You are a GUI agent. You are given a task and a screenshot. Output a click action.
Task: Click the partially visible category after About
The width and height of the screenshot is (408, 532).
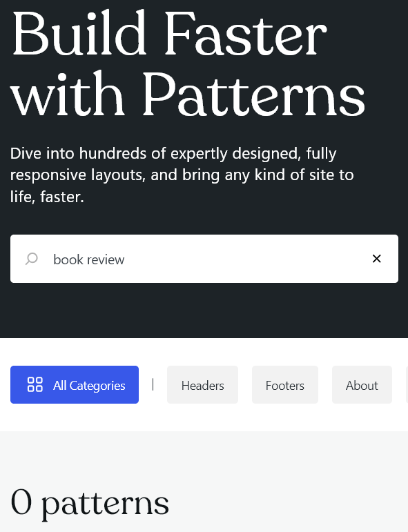407,384
